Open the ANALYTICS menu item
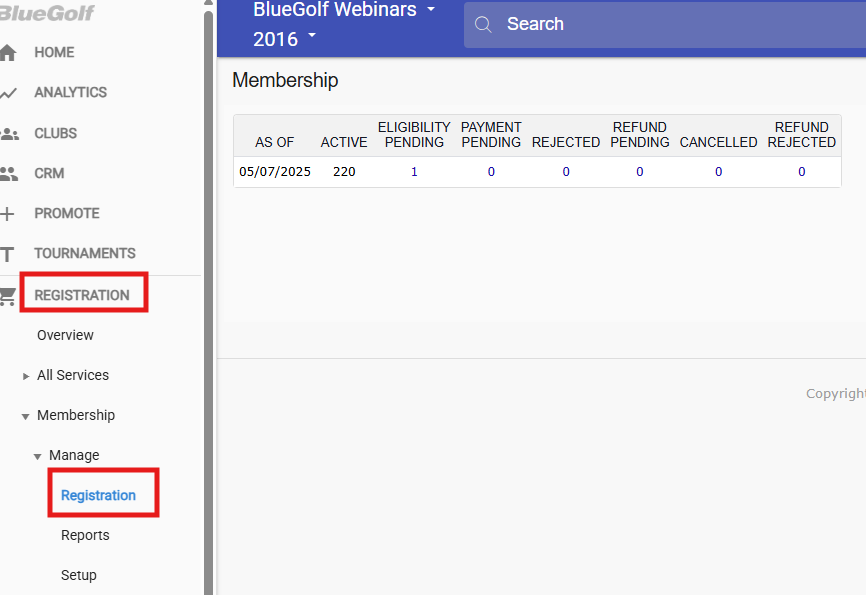 pyautogui.click(x=71, y=92)
